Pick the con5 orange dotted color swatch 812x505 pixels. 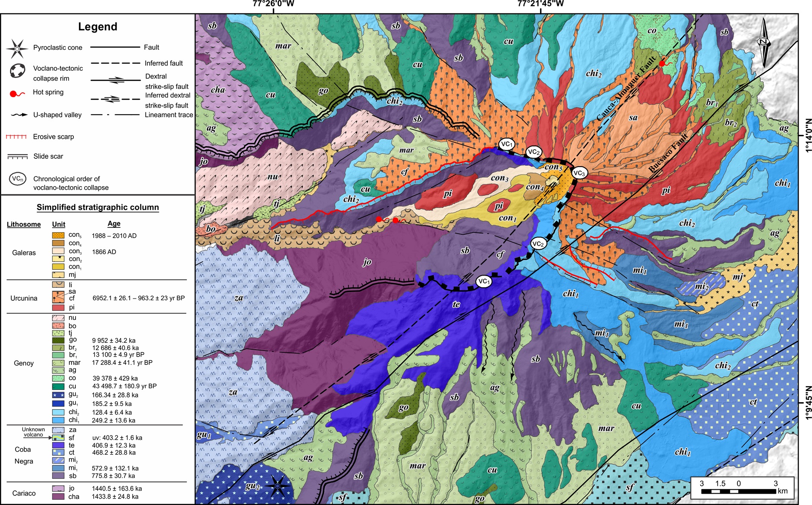coord(58,235)
